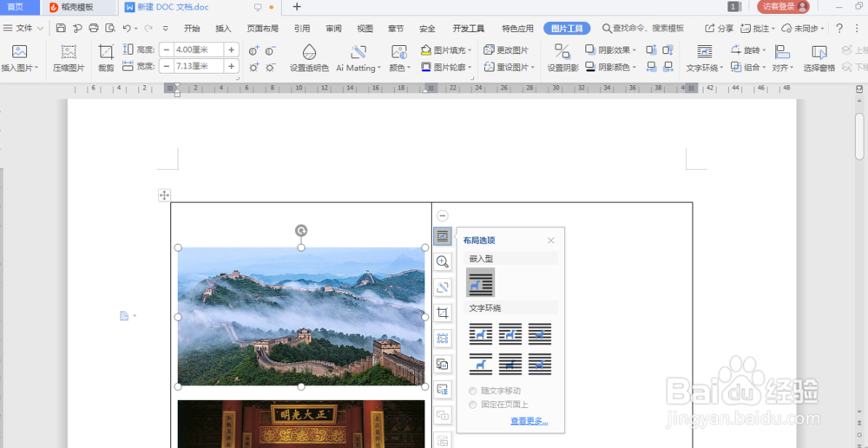Click the print icon in quick toolbar
Screen dimensions: 868x448
pos(94,29)
